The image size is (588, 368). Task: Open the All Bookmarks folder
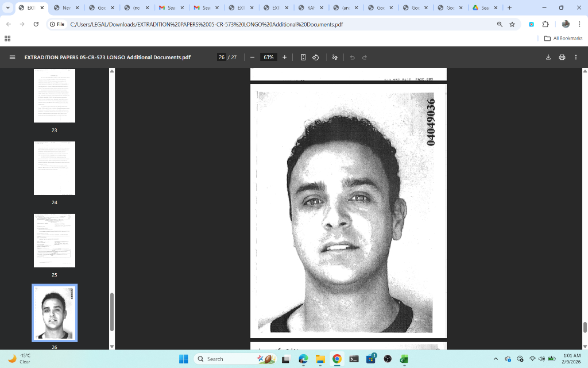click(x=563, y=39)
